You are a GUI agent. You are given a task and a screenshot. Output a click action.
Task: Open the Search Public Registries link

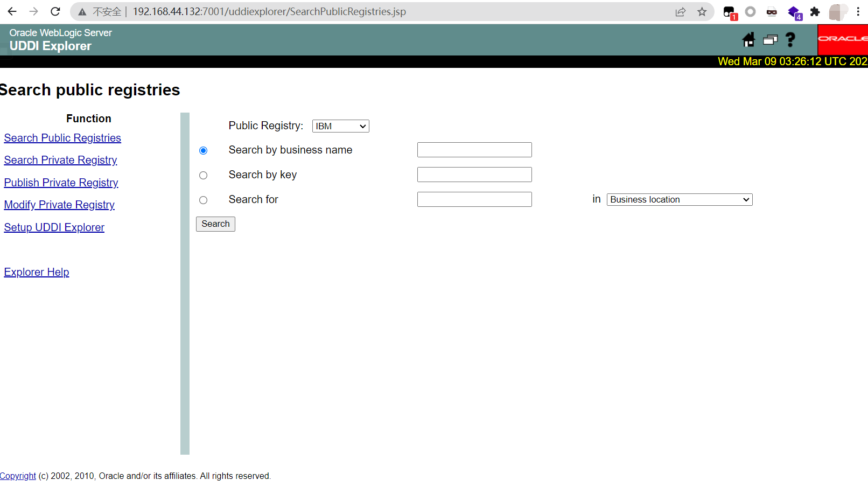(62, 138)
